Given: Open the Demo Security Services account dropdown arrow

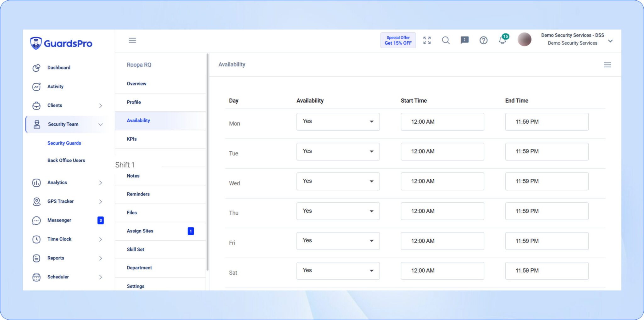Looking at the screenshot, I should click(610, 41).
